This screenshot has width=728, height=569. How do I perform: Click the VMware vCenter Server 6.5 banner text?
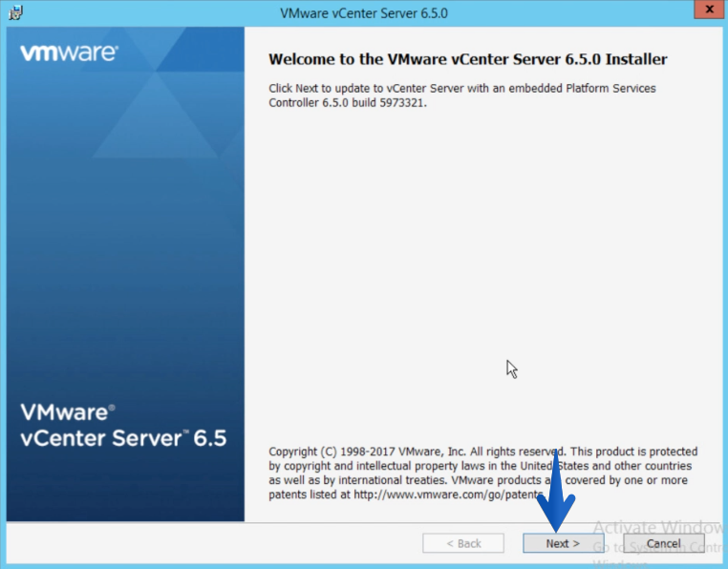click(x=123, y=425)
